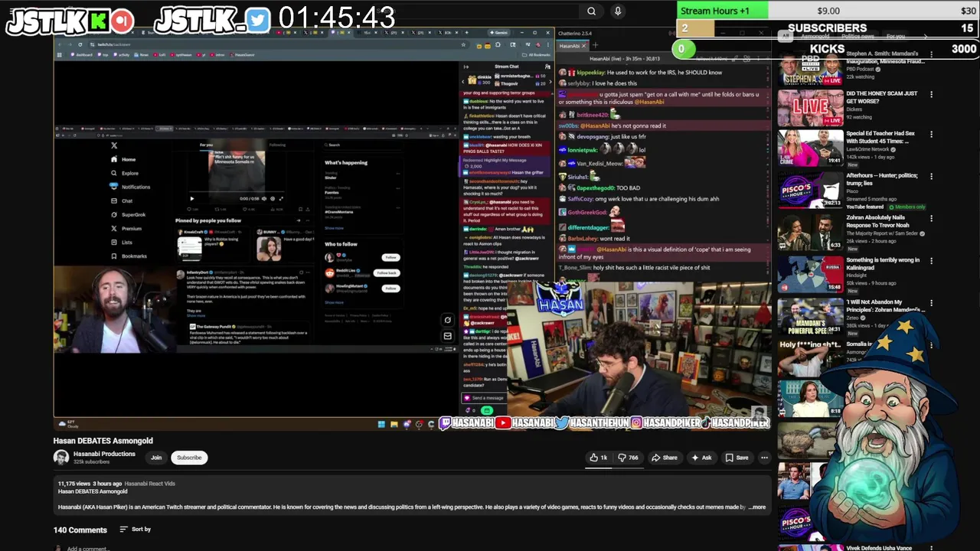Open options menu for Kaliningrad video

pyautogui.click(x=931, y=261)
